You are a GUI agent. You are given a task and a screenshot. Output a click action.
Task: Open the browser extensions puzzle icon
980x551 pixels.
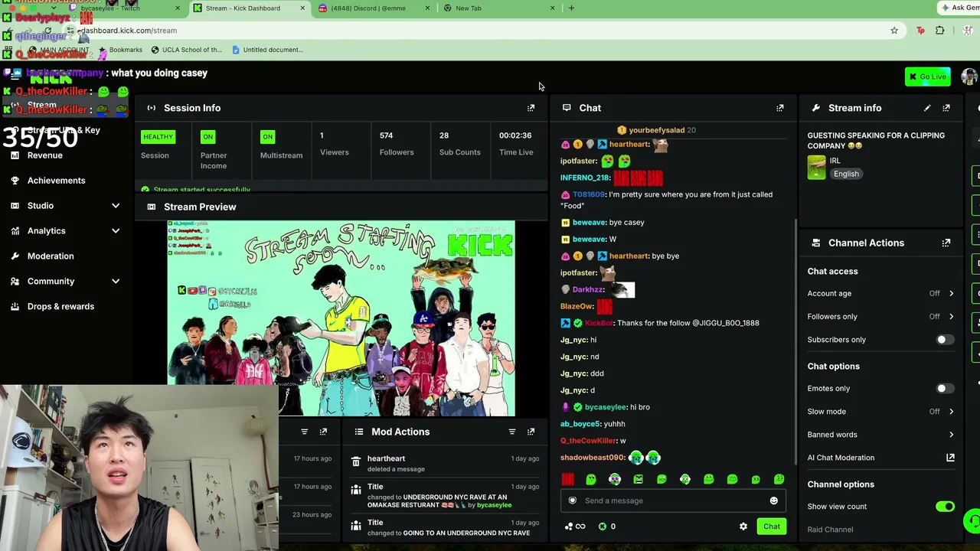[x=940, y=31]
